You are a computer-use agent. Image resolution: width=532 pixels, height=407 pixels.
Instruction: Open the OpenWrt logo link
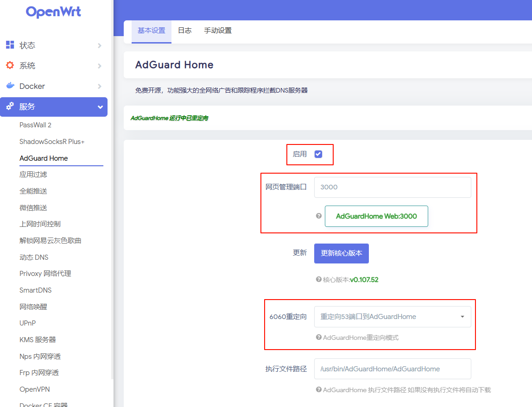(x=53, y=12)
